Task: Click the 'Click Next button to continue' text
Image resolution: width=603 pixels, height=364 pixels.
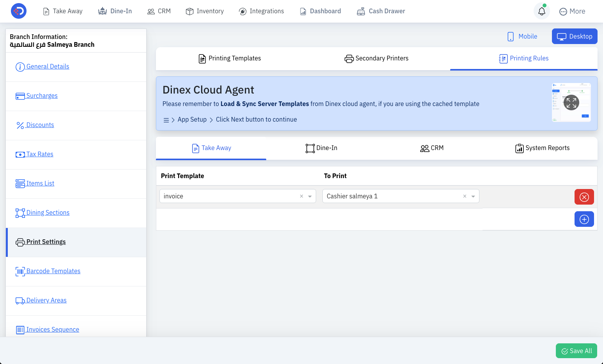Action: [x=256, y=120]
